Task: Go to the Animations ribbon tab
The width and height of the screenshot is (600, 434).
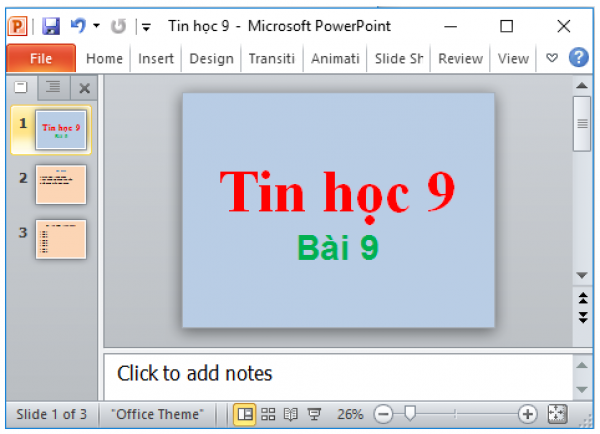Action: tap(335, 59)
